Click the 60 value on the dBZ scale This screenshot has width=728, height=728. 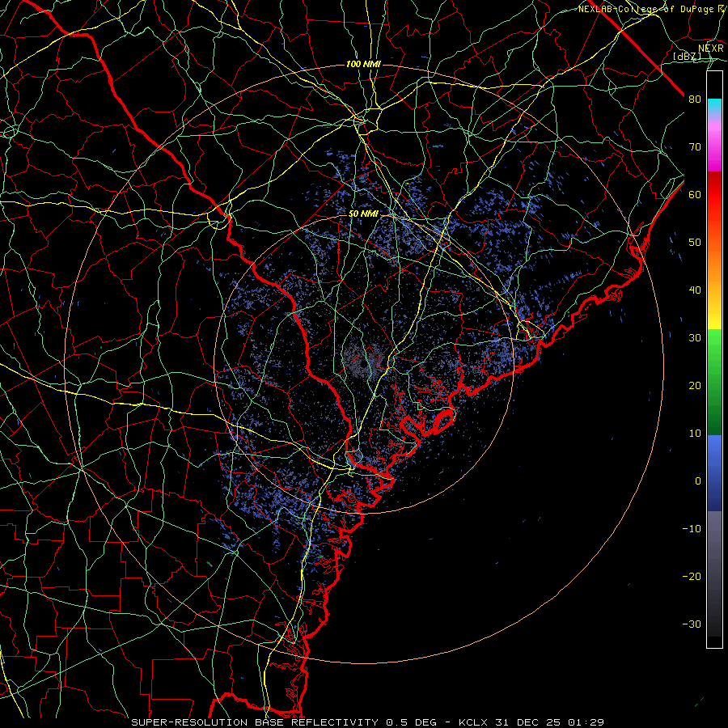pyautogui.click(x=695, y=194)
